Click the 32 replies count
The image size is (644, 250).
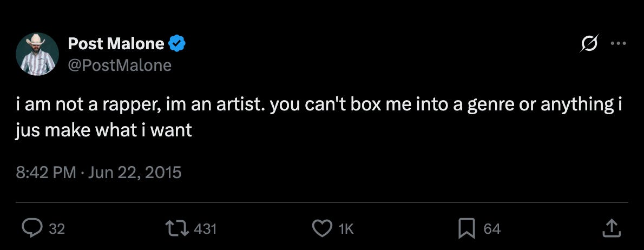[x=57, y=229]
